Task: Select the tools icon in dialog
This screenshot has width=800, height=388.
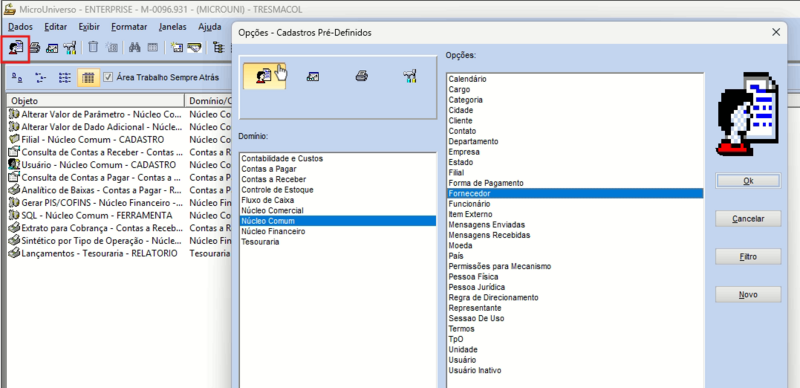Action: [410, 77]
